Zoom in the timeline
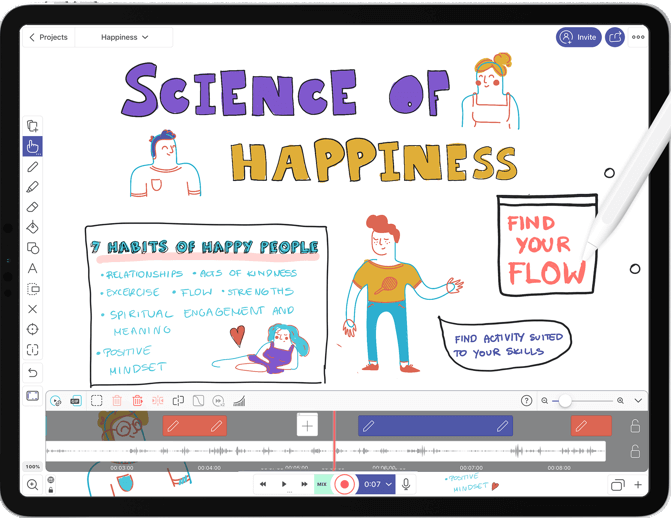The width and height of the screenshot is (671, 518). [620, 401]
